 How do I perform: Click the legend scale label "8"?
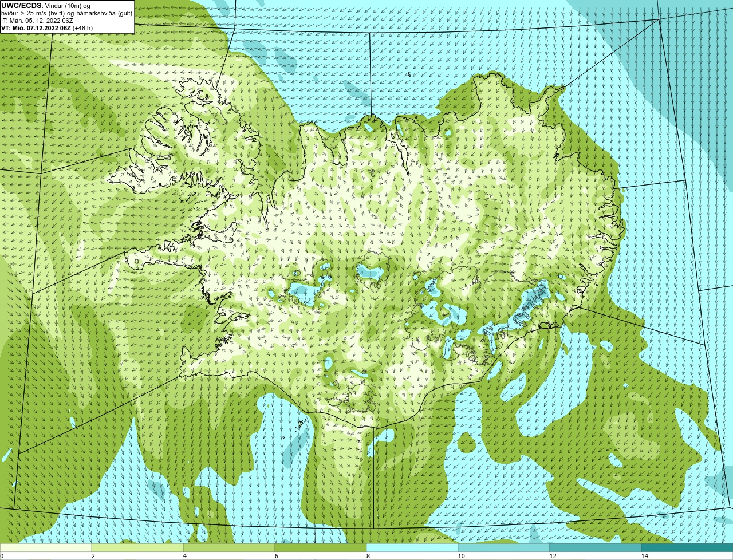[368, 556]
